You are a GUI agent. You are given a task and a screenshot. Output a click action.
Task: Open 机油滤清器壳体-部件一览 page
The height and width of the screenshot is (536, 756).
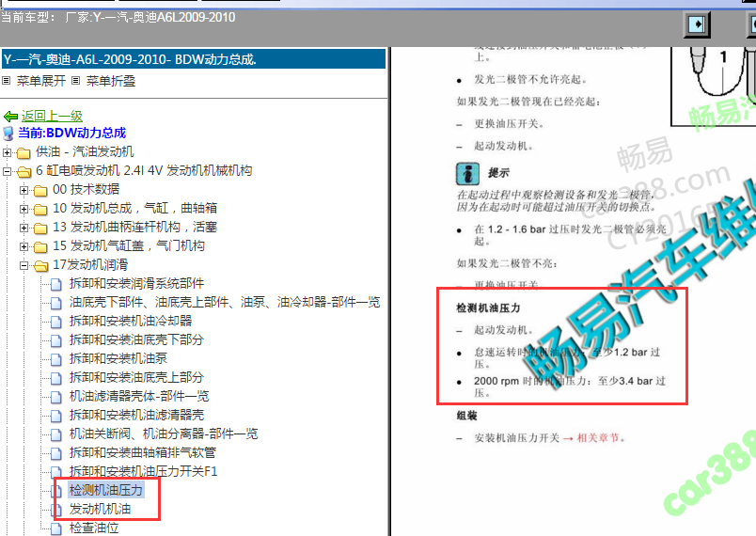(139, 396)
